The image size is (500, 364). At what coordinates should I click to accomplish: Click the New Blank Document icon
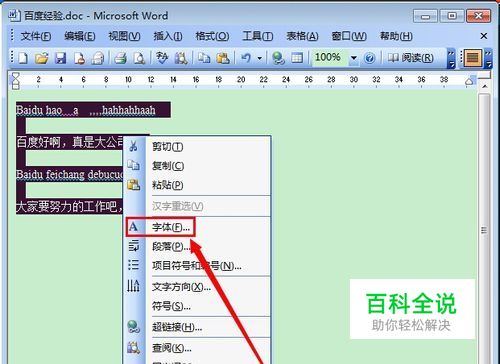(x=23, y=58)
